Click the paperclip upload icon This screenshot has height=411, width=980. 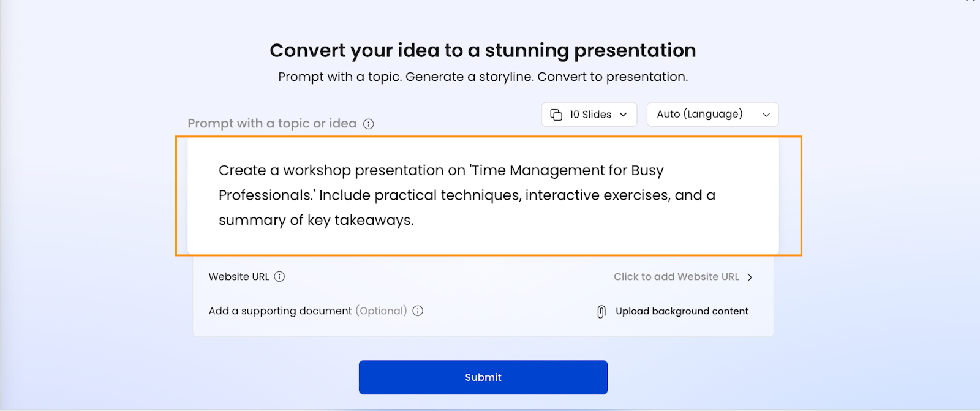(x=601, y=312)
